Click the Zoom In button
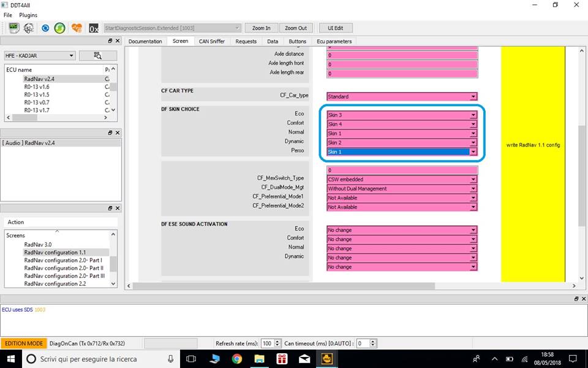The image size is (588, 368). tap(262, 28)
